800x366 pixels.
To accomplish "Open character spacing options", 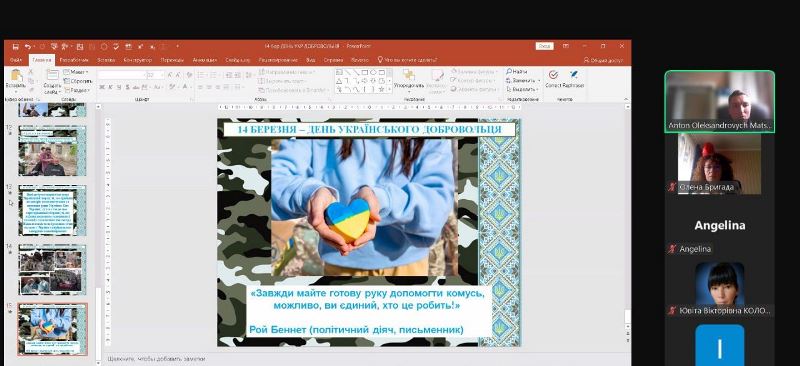I will click(x=144, y=87).
